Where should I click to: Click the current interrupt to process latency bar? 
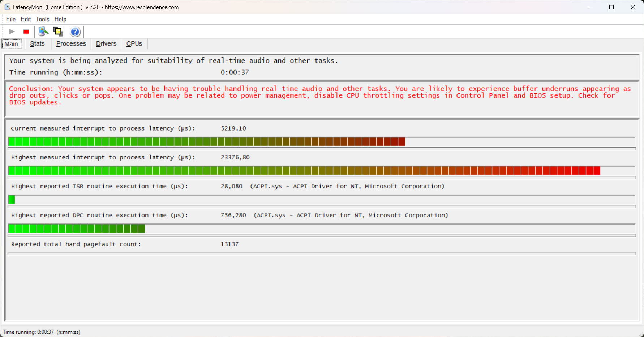click(322, 142)
